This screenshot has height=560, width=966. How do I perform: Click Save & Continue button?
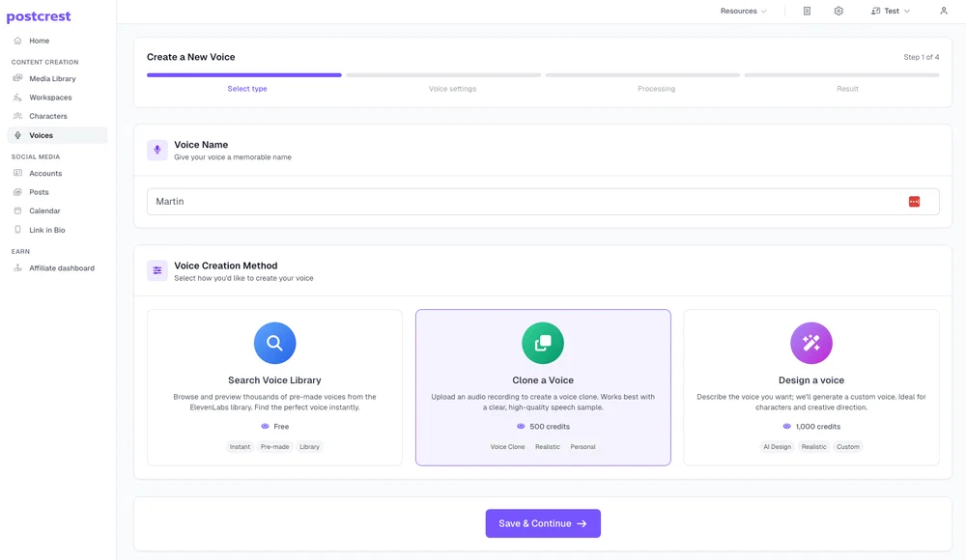[x=543, y=523]
